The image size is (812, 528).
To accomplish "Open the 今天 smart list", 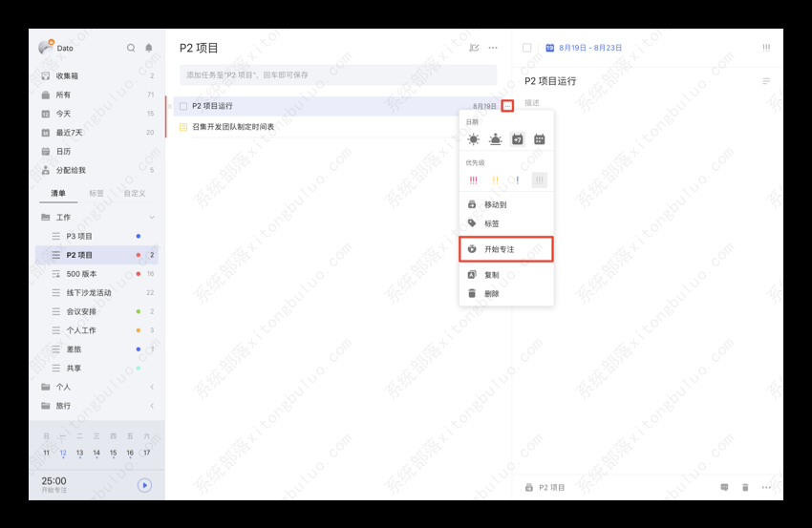I will click(97, 114).
